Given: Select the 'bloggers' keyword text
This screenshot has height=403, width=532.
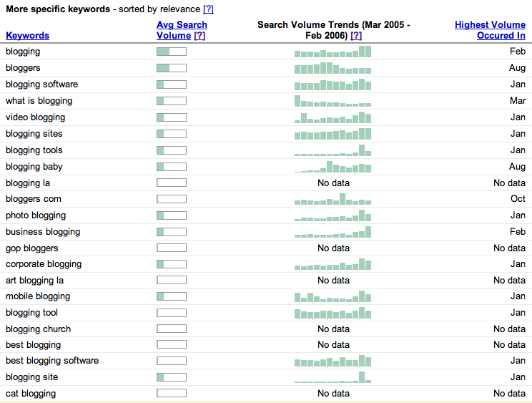Looking at the screenshot, I should point(23,68).
